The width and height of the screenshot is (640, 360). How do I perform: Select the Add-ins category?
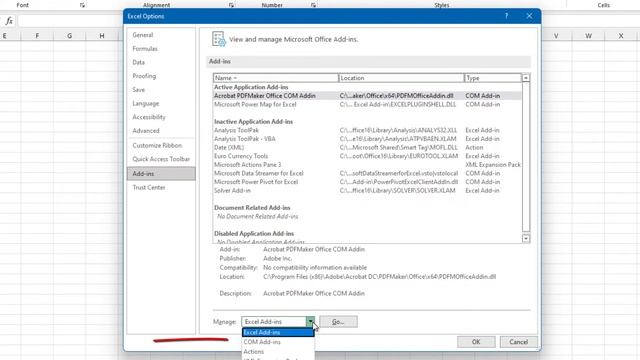[x=161, y=173]
